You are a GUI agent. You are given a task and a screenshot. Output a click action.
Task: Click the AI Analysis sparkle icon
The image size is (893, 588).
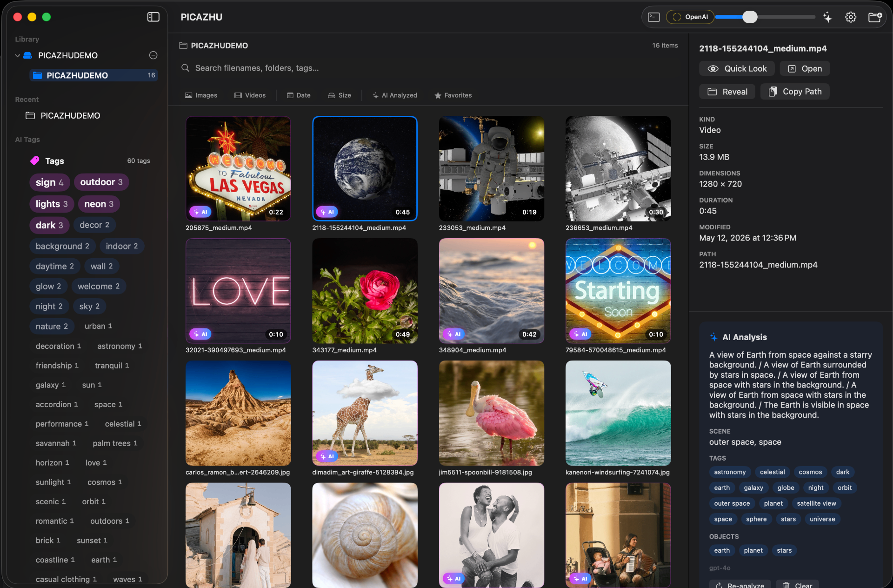coord(714,337)
